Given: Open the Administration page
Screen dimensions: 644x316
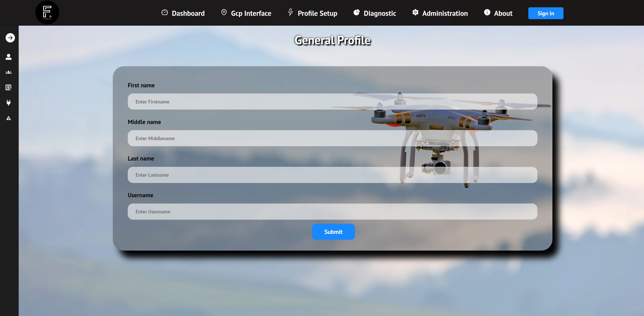Looking at the screenshot, I should 445,13.
